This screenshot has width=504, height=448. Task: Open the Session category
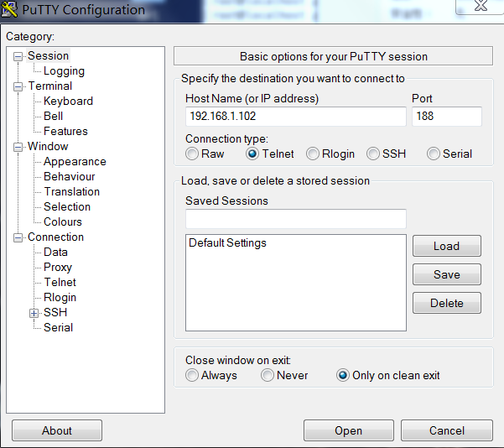coord(48,55)
